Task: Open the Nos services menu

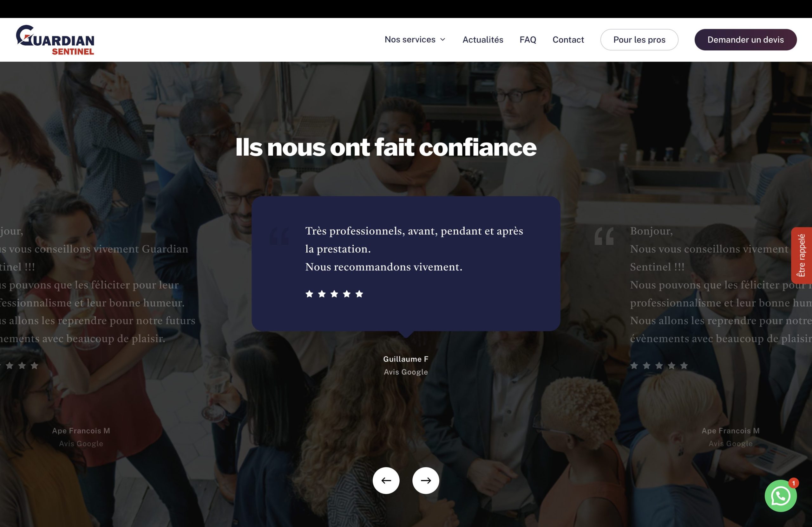Action: (410, 40)
